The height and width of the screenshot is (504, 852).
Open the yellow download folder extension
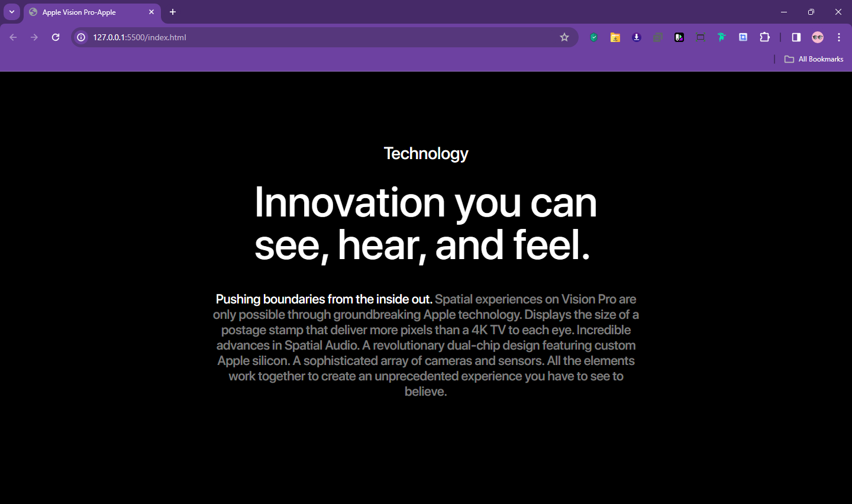(x=615, y=37)
